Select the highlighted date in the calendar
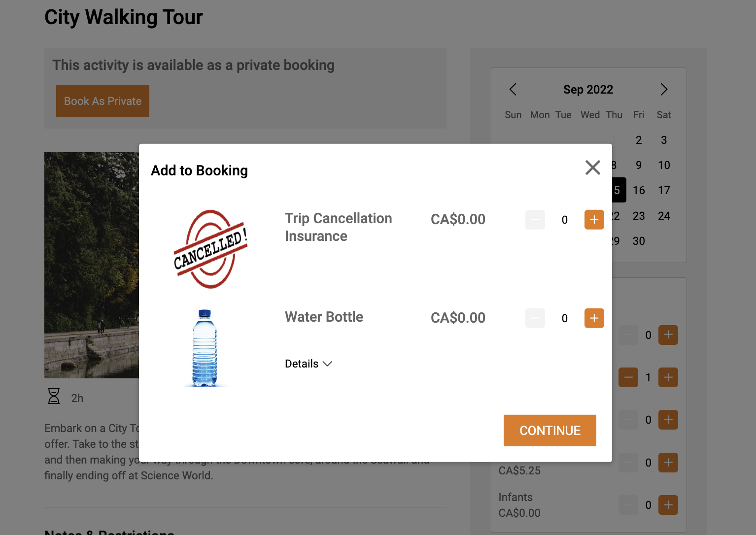Image resolution: width=756 pixels, height=535 pixels. pyautogui.click(x=618, y=190)
